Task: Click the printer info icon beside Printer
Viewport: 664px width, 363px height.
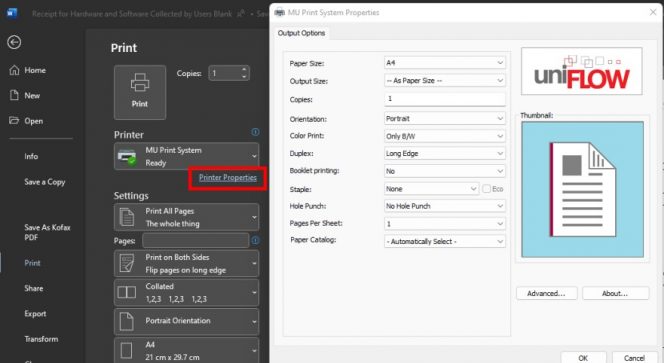Action: [x=255, y=132]
